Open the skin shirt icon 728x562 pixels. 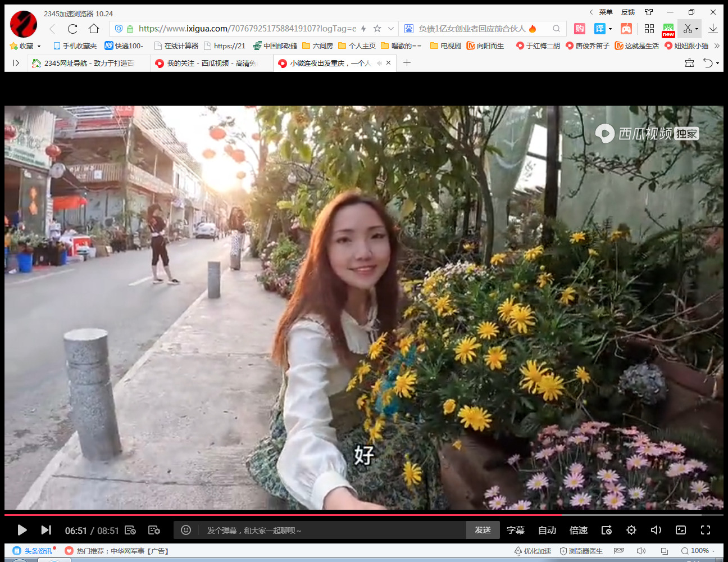point(649,12)
